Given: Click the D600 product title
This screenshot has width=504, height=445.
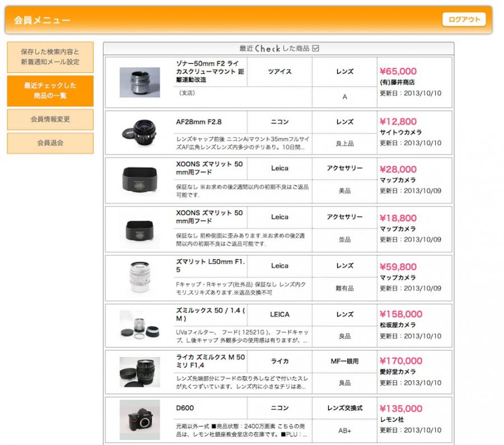Looking at the screenshot, I should (x=185, y=407).
